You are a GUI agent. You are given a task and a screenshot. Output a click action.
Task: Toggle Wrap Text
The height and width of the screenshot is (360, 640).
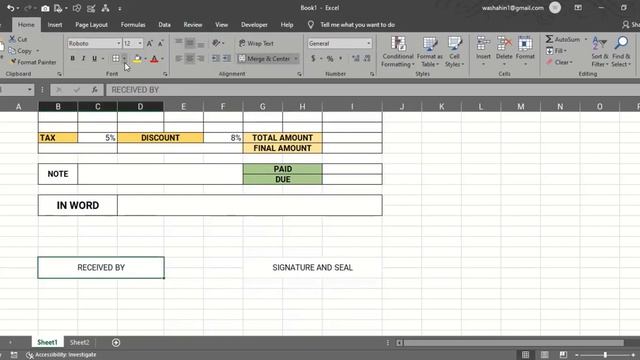coord(256,43)
